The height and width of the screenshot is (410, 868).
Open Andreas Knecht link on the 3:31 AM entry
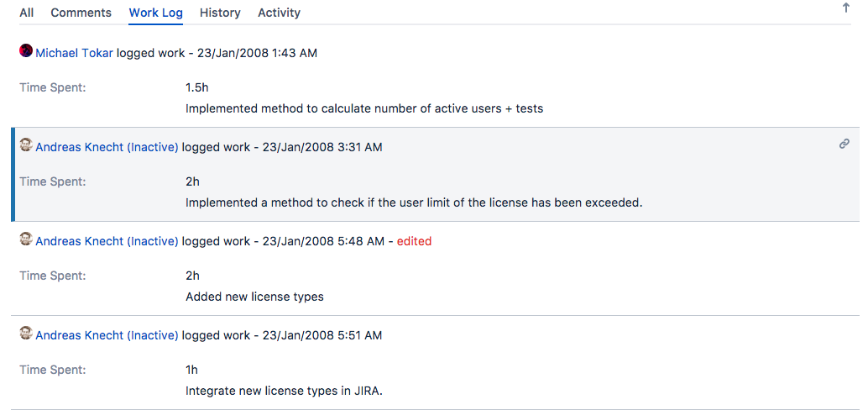click(107, 147)
